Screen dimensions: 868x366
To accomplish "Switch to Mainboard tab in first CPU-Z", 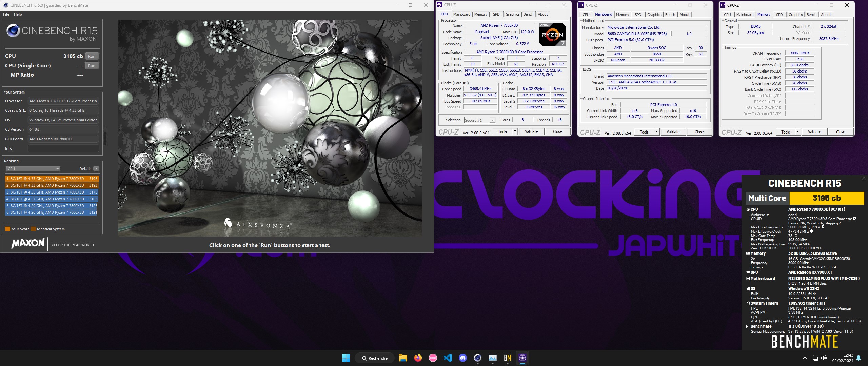I will click(462, 14).
